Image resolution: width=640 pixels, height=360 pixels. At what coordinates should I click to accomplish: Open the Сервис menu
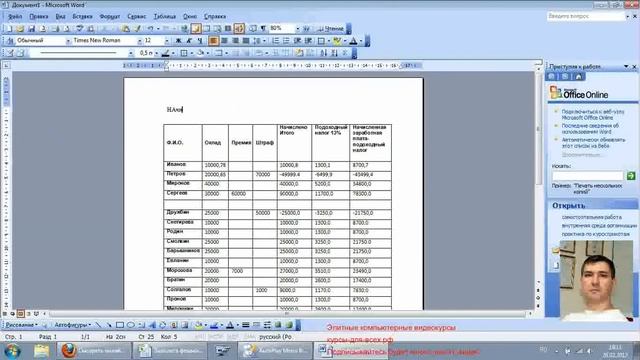[137, 16]
